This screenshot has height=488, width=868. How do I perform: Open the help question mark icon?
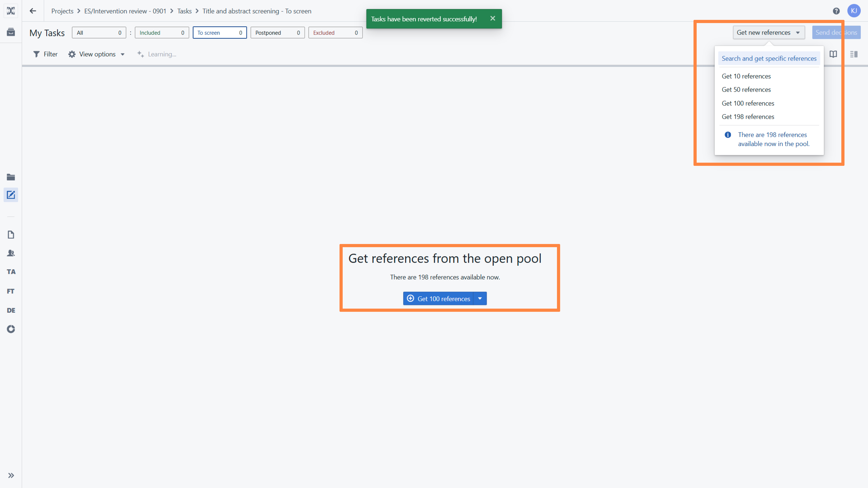pyautogui.click(x=836, y=11)
